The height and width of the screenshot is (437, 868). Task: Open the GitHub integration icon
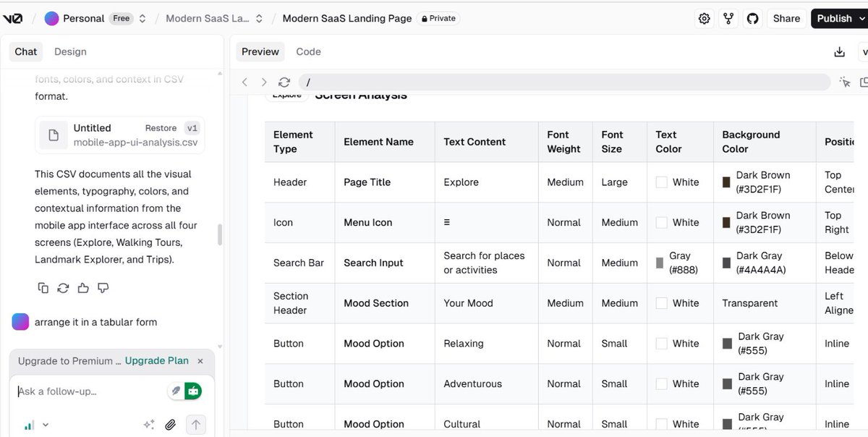pos(752,18)
